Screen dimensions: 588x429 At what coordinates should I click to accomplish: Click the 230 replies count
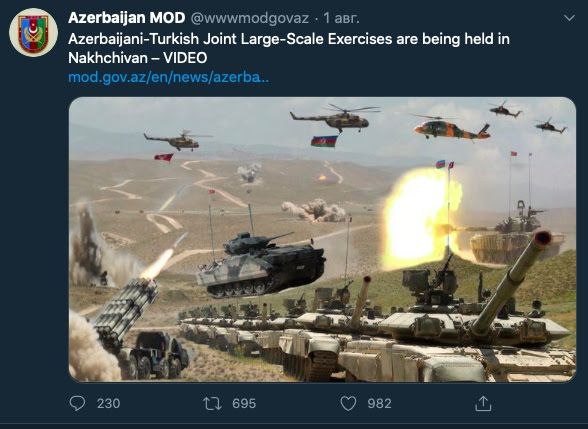pos(108,404)
